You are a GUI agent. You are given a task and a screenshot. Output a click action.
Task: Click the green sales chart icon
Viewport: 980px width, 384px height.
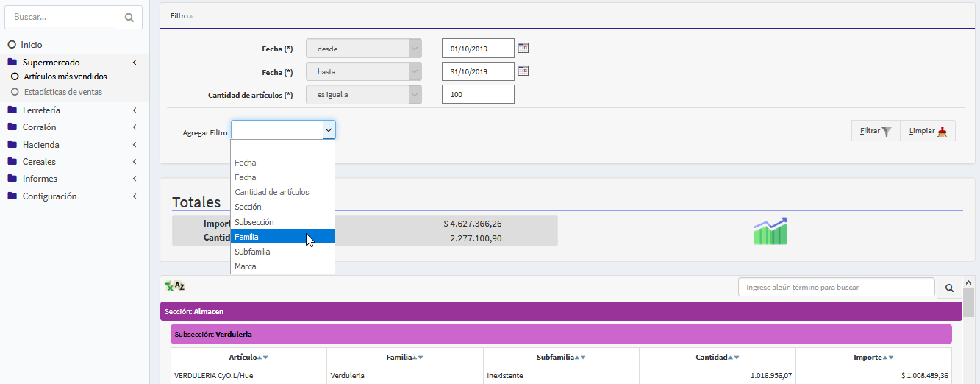pos(770,231)
